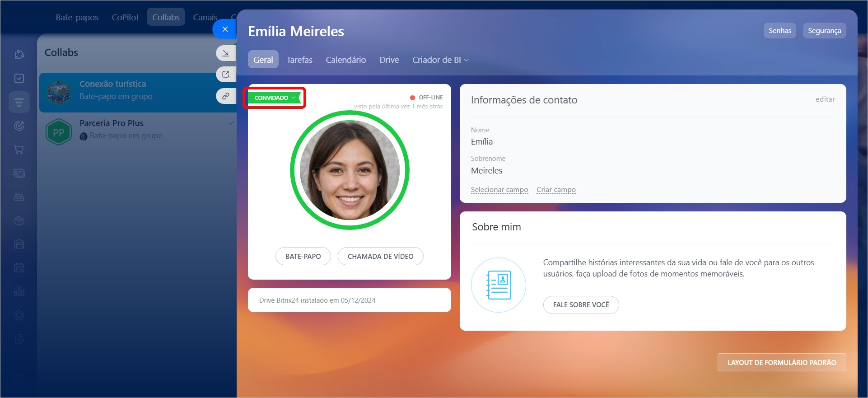
Task: Close the Emília Meireles profile panel
Action: (225, 29)
